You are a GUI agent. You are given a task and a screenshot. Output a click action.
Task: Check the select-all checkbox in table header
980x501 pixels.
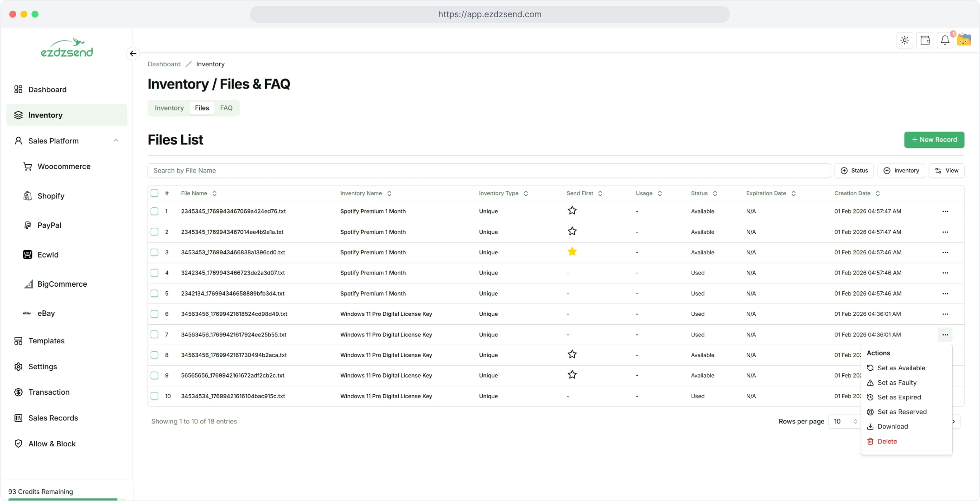[x=154, y=193]
